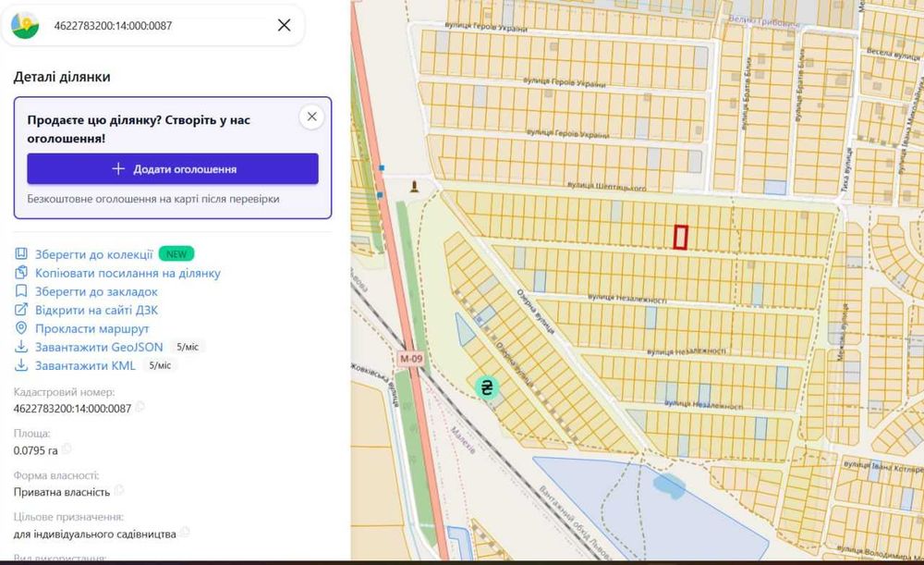924x565 pixels.
Task: Select the red highlighted parcel on map
Action: tap(681, 237)
